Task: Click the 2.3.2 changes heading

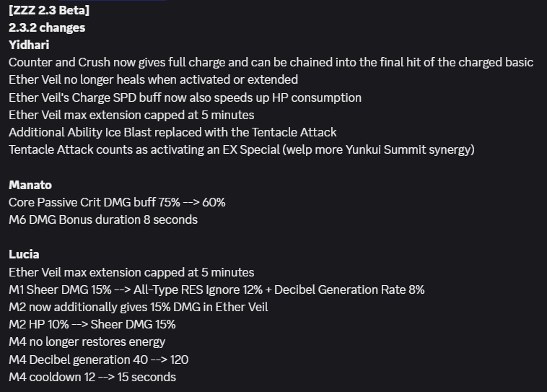Action: click(x=47, y=27)
